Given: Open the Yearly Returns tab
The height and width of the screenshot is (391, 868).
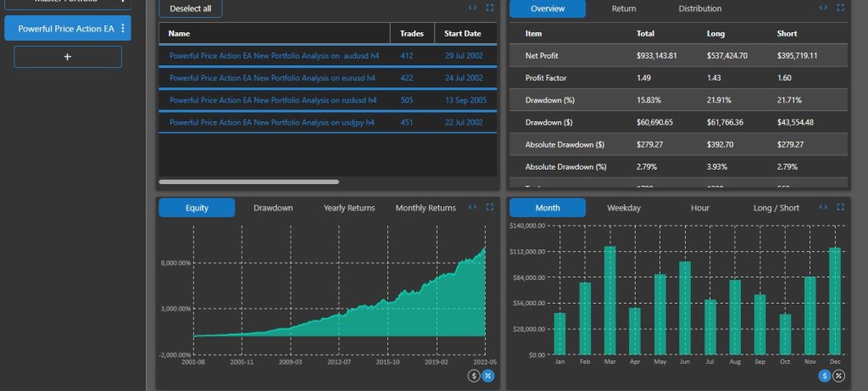Looking at the screenshot, I should [x=349, y=208].
